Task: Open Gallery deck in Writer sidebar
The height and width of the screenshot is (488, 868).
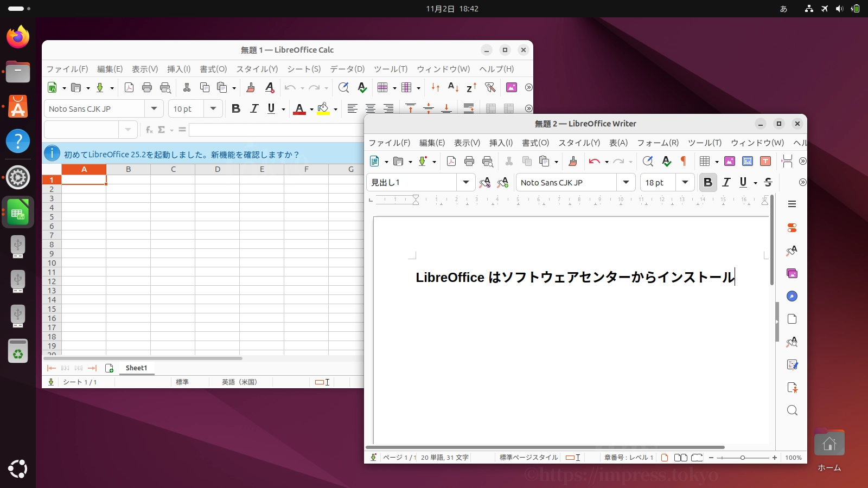Action: coord(792,273)
